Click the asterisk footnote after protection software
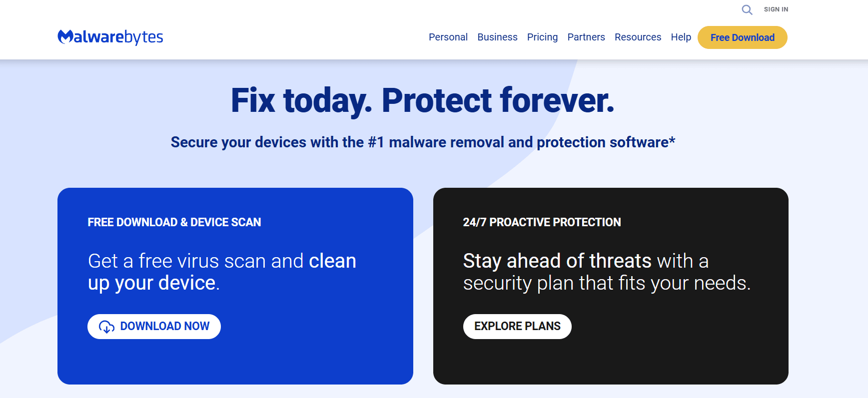This screenshot has width=868, height=398. (x=672, y=139)
